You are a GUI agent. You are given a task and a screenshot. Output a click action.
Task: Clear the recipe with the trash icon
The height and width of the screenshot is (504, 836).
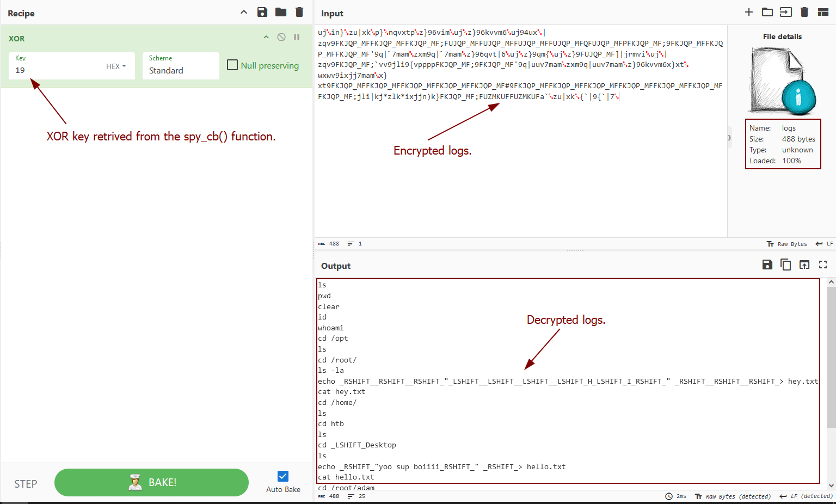point(299,12)
